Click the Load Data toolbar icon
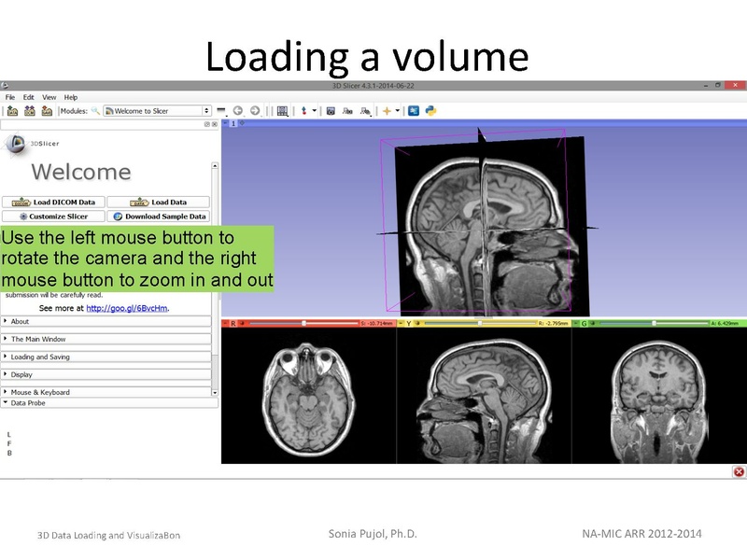 pyautogui.click(x=12, y=111)
